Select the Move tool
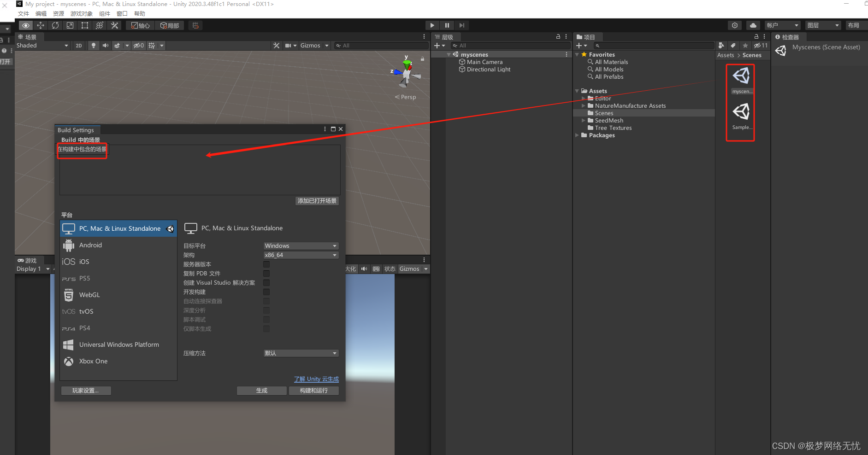This screenshot has height=455, width=868. click(x=41, y=25)
